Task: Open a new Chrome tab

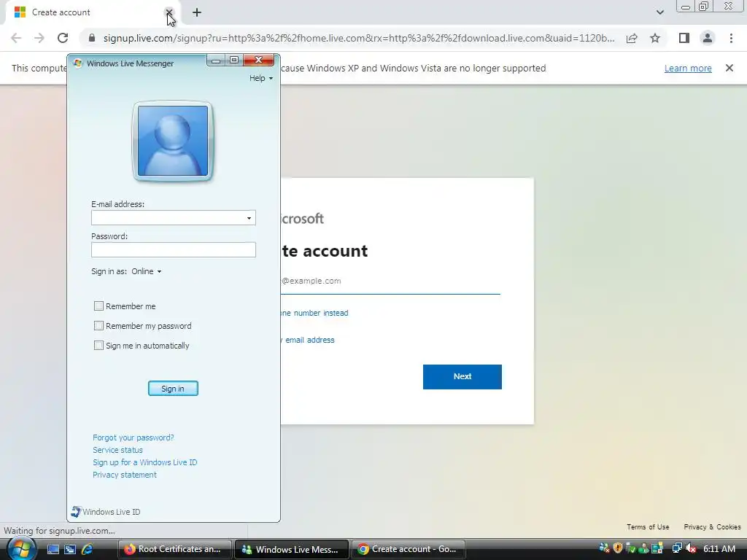Action: click(x=197, y=12)
